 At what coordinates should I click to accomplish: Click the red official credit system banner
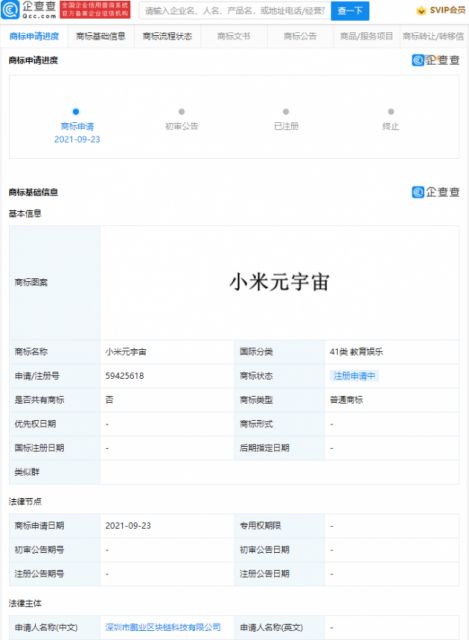(95, 10)
